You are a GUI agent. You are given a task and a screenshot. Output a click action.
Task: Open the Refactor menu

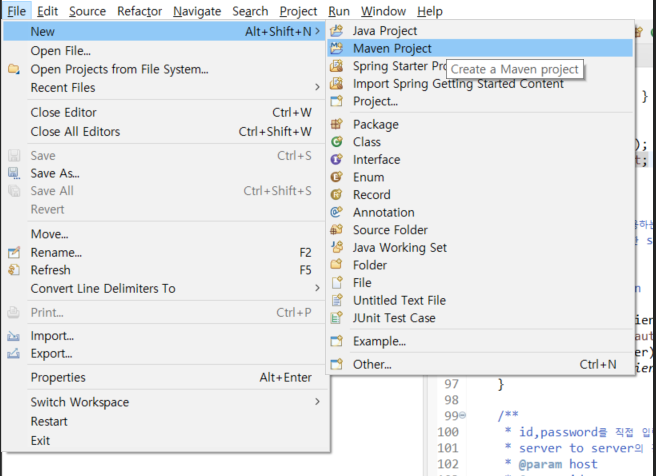(139, 11)
